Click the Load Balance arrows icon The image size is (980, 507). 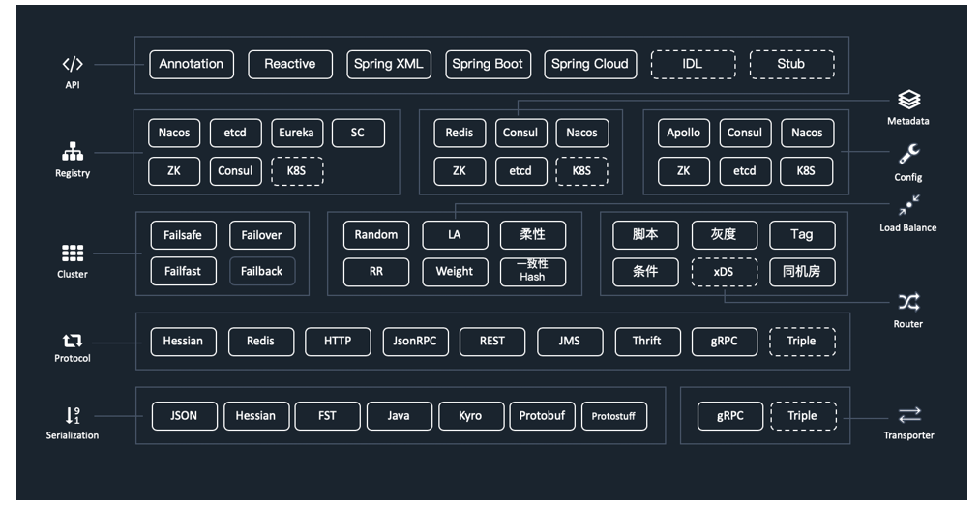tap(908, 205)
